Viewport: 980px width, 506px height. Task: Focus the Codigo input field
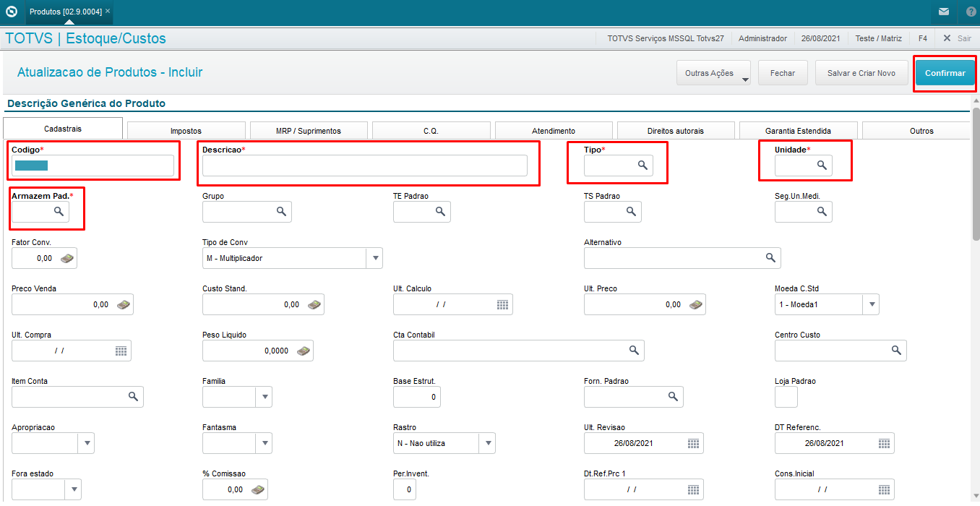click(93, 166)
